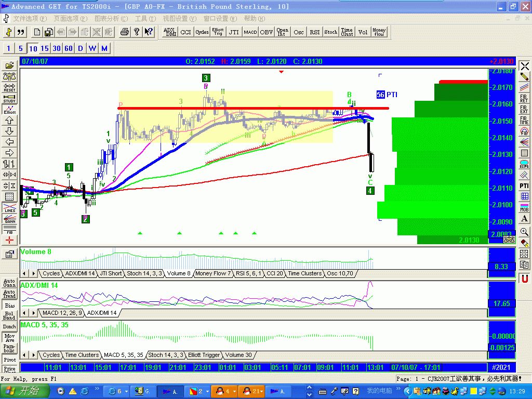Select the 15 minute timeframe
532x399 pixels.
tap(45, 48)
